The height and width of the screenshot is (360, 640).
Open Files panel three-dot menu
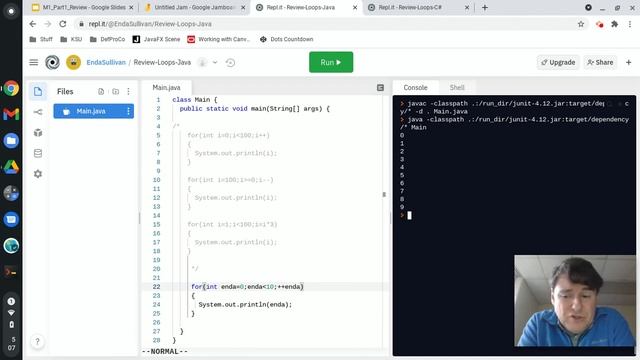[x=129, y=91]
